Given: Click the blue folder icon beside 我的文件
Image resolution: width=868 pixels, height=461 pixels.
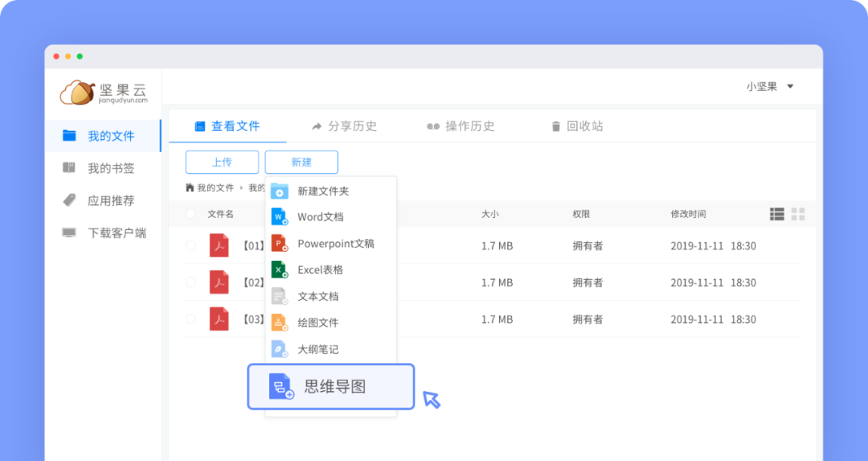Looking at the screenshot, I should 69,135.
